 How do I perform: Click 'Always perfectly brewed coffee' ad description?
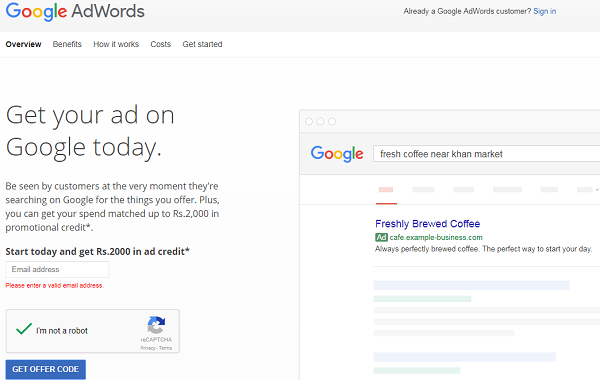(483, 249)
